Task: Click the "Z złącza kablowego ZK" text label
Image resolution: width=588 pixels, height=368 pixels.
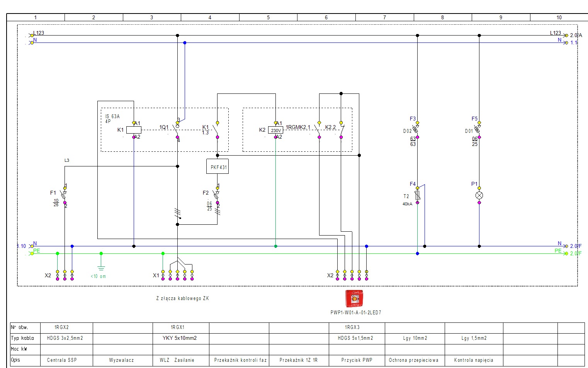Action: point(182,298)
